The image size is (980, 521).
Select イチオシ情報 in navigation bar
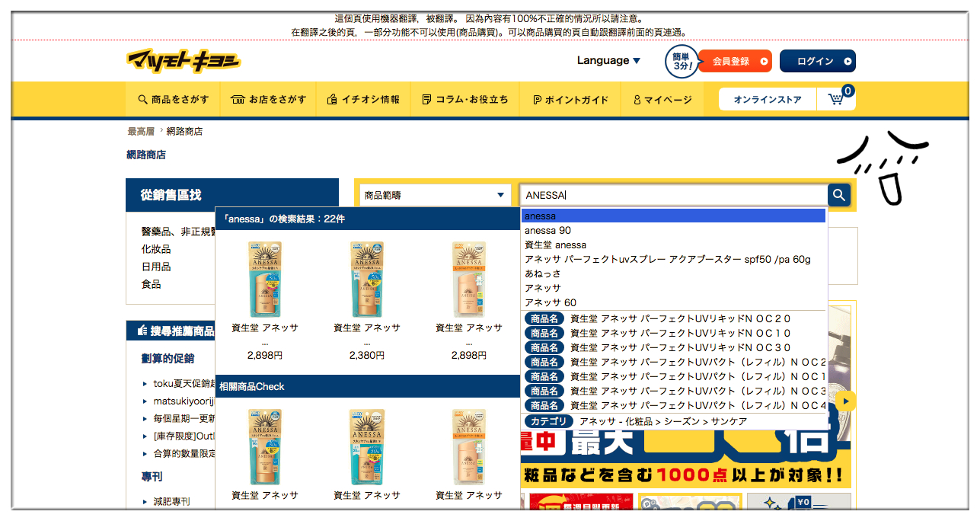pyautogui.click(x=363, y=100)
